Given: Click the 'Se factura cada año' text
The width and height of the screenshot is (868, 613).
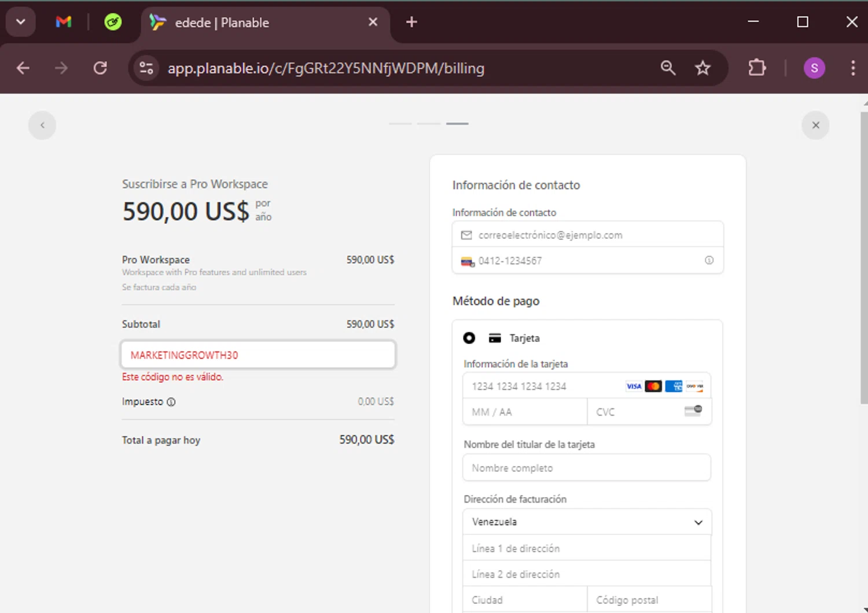Looking at the screenshot, I should pyautogui.click(x=159, y=287).
